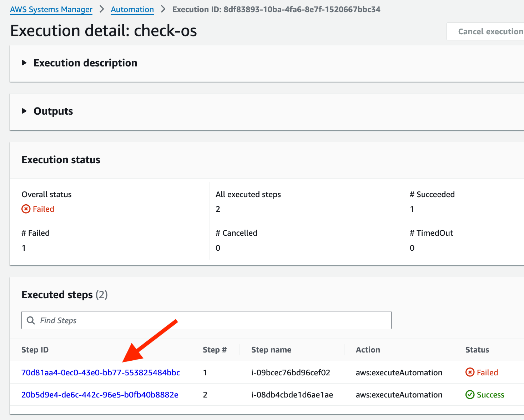The image size is (524, 420).
Task: Click the Step name column header
Action: coord(271,350)
